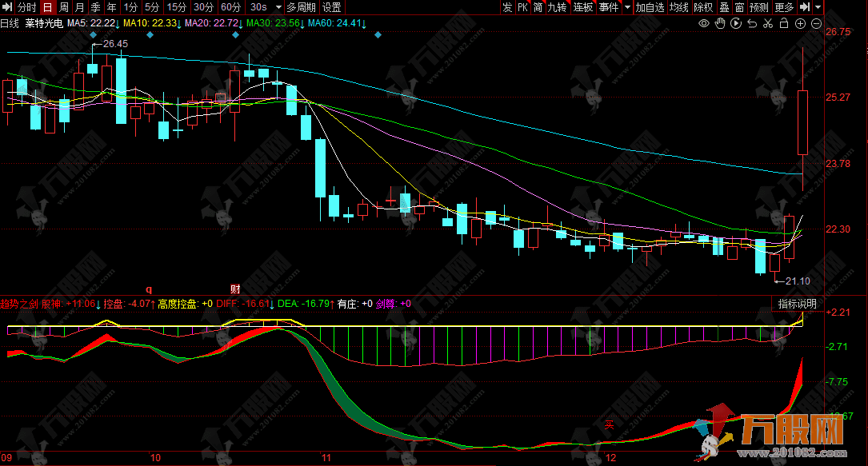This screenshot has height=466, width=868.
Task: Open the 指标说明 indicator description button
Action: pos(798,304)
